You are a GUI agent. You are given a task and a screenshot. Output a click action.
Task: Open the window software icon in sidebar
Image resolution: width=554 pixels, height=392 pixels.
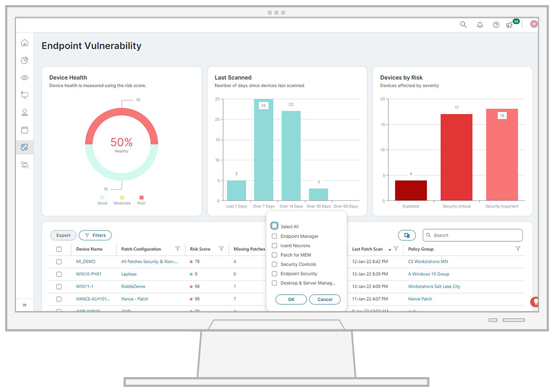tap(25, 130)
